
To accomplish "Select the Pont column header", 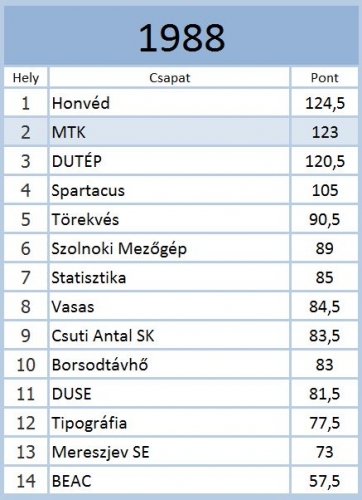I will tap(325, 78).
